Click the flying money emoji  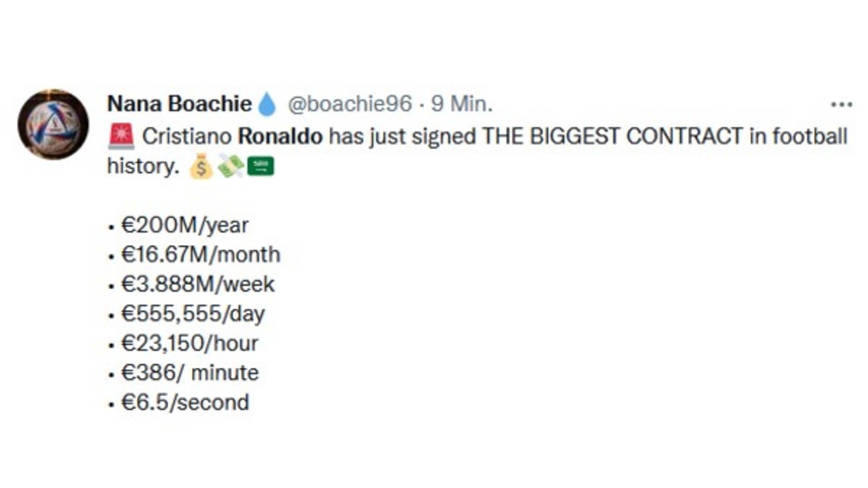[230, 166]
